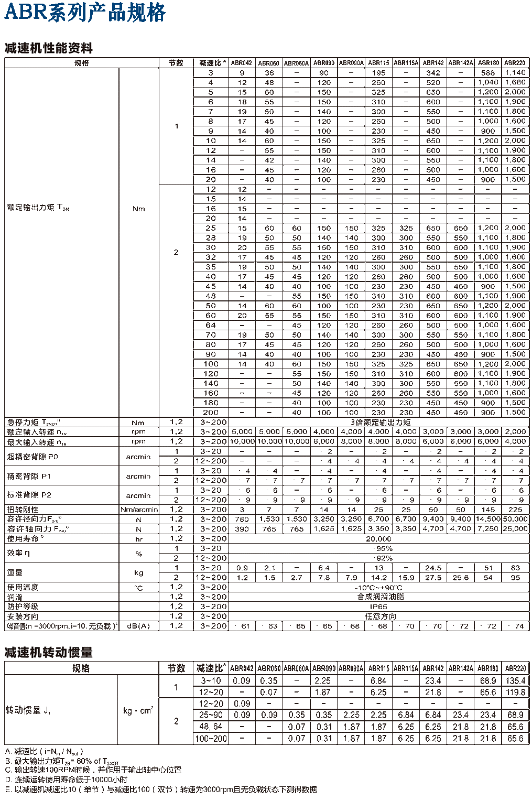
Task: Click the 3倍额定输出力矩 cell
Action: pyautogui.click(x=380, y=422)
